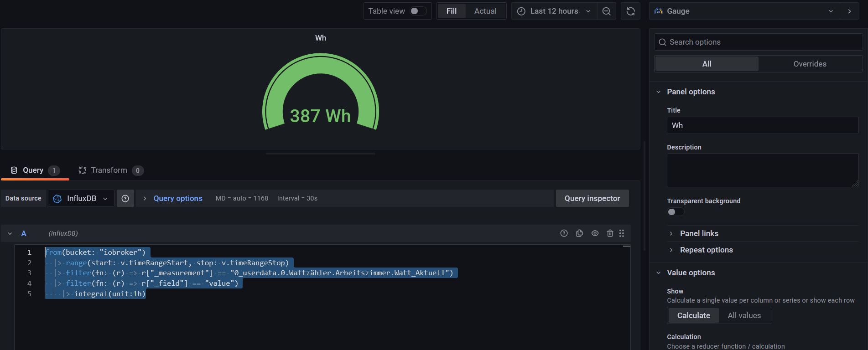Duplicate query A

point(579,233)
